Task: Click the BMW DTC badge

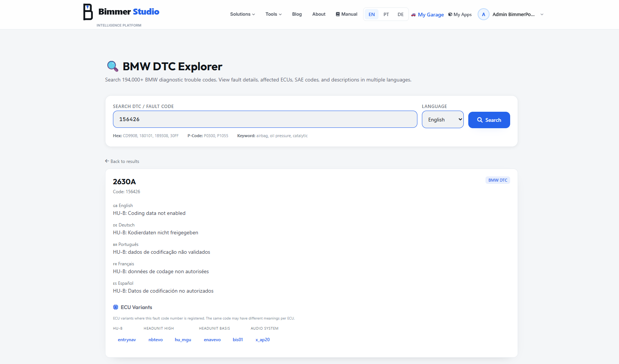Action: pos(498,180)
